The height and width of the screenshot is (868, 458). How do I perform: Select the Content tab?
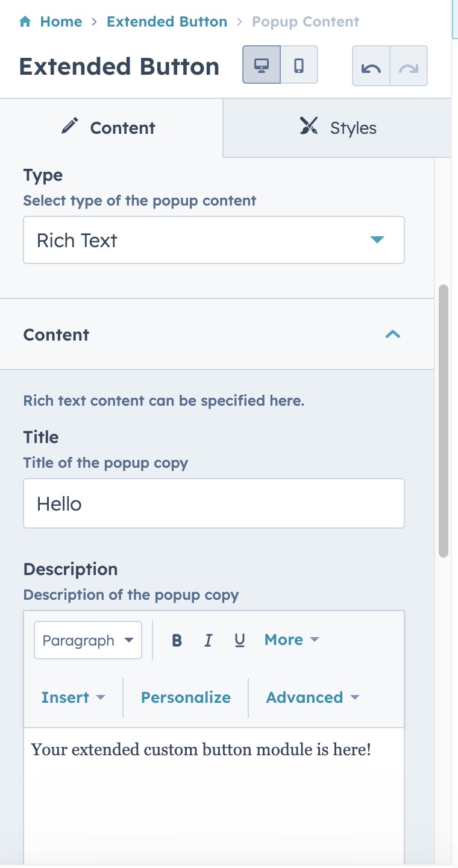point(111,128)
